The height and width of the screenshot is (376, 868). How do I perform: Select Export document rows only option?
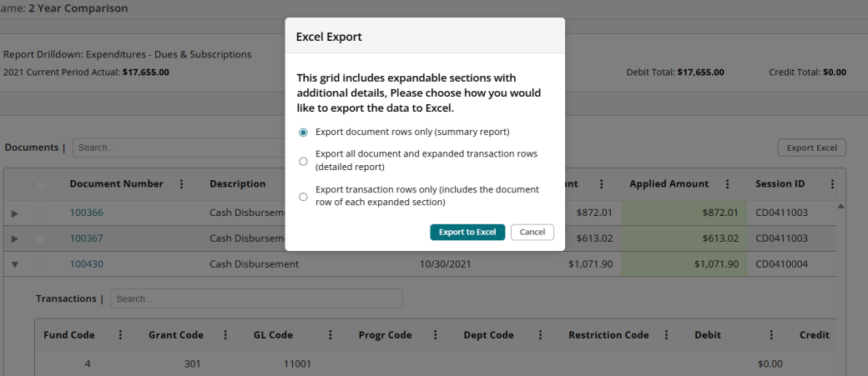pos(304,133)
